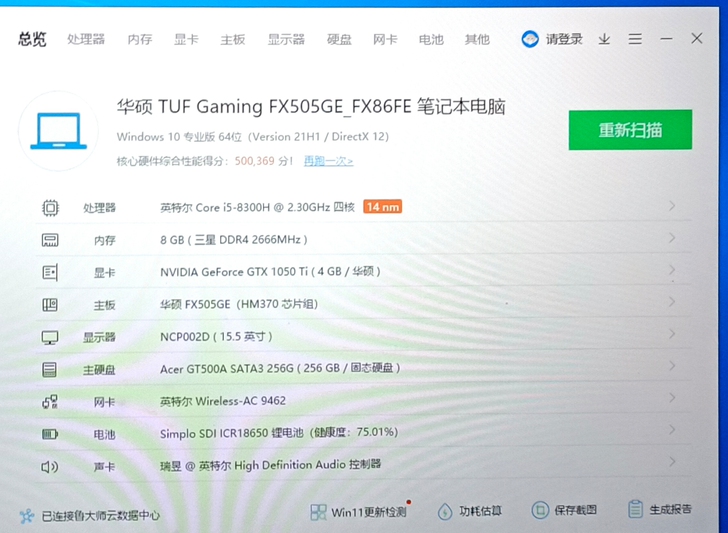Click the monitor display icon

tap(50, 338)
